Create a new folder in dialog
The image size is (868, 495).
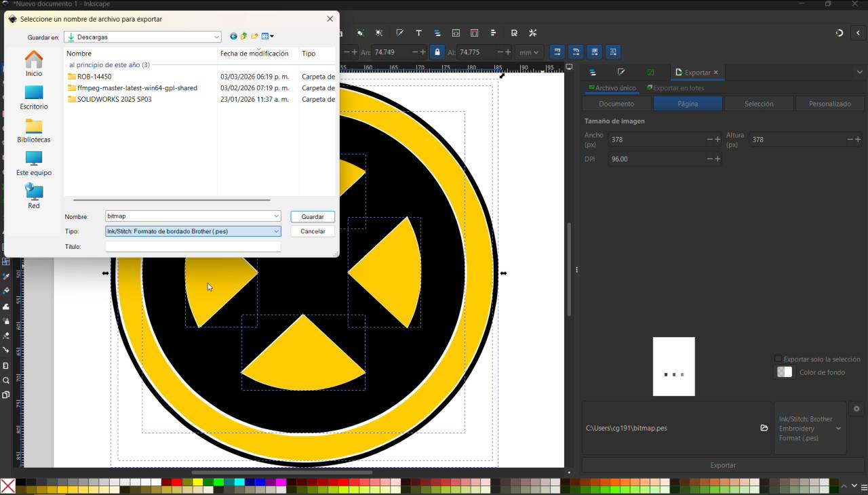click(x=255, y=37)
